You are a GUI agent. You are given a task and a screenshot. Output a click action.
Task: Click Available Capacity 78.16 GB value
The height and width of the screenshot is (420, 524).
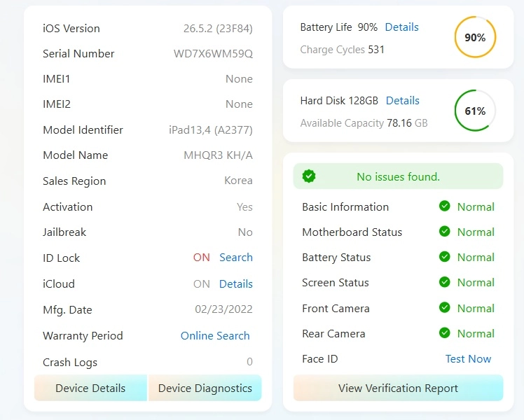click(407, 123)
